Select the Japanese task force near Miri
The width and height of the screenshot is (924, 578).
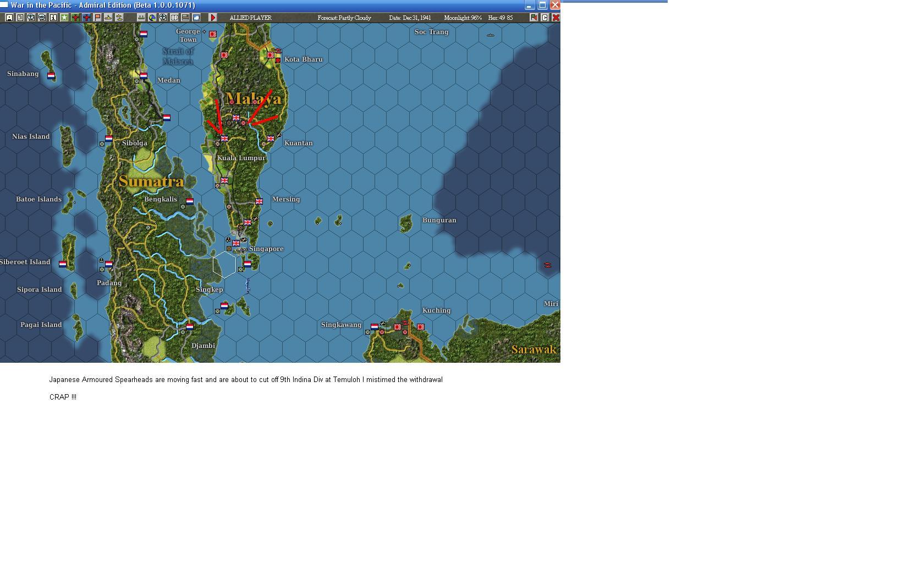(x=548, y=265)
